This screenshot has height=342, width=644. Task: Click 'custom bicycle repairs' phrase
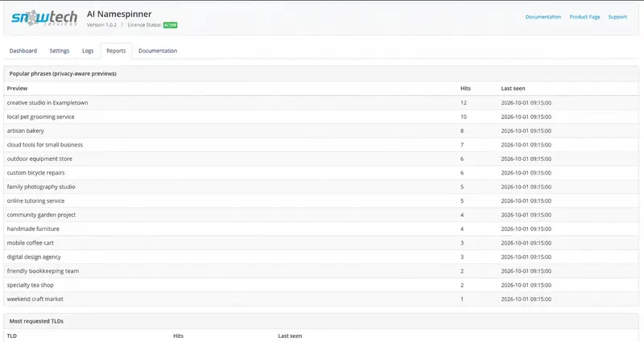[35, 173]
